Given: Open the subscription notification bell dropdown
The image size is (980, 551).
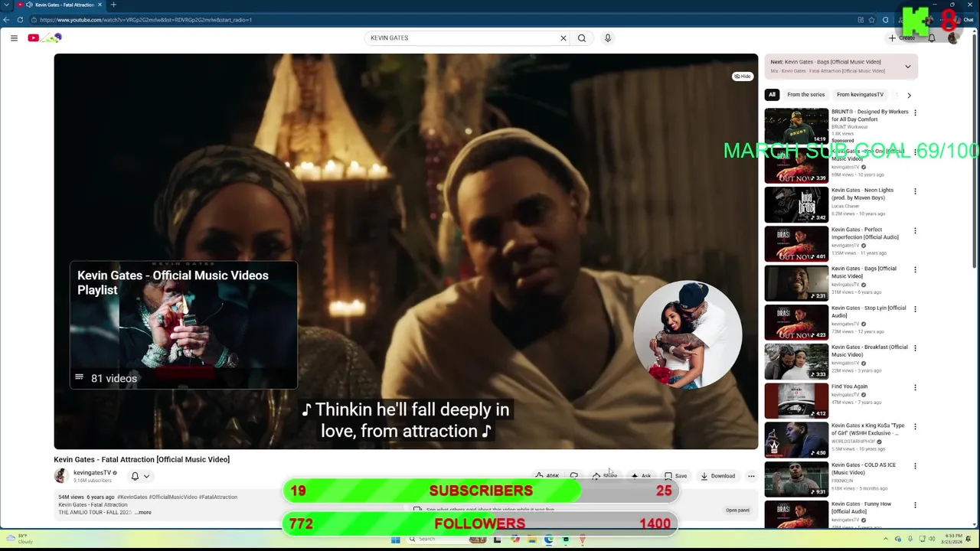Looking at the screenshot, I should click(140, 476).
